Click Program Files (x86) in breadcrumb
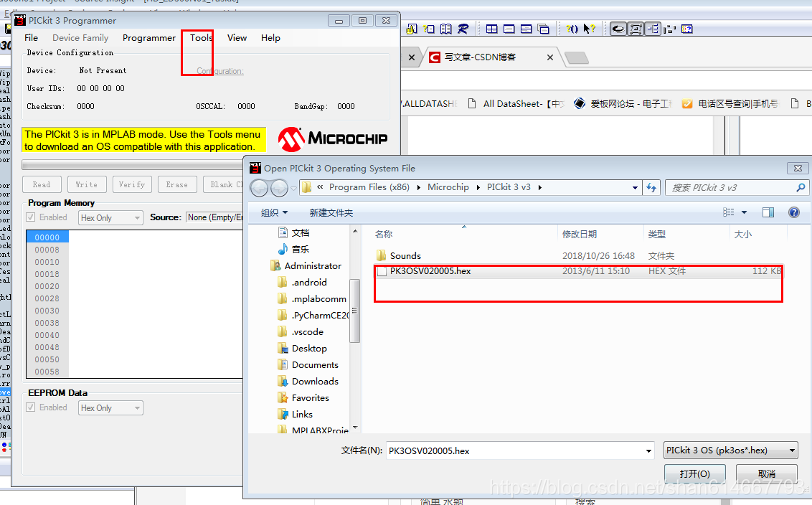Image resolution: width=812 pixels, height=505 pixels. click(369, 187)
